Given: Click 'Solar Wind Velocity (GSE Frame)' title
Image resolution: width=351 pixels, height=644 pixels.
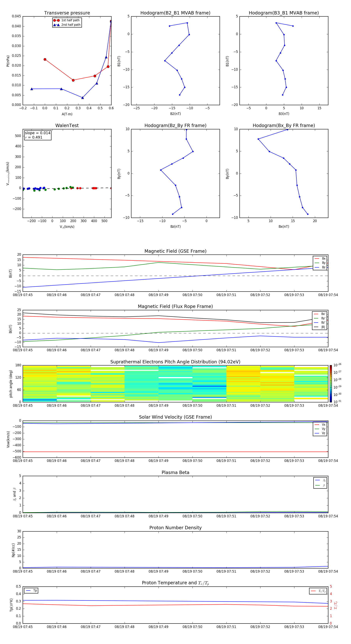Looking at the screenshot, I should point(175,417).
